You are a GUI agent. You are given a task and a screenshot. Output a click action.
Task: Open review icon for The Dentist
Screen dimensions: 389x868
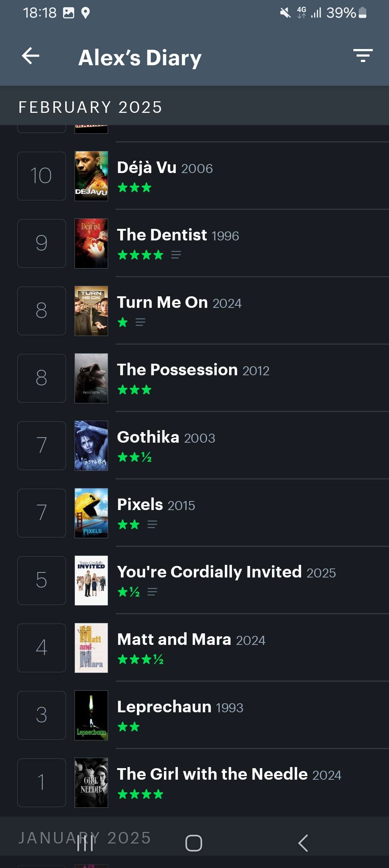coord(176,255)
